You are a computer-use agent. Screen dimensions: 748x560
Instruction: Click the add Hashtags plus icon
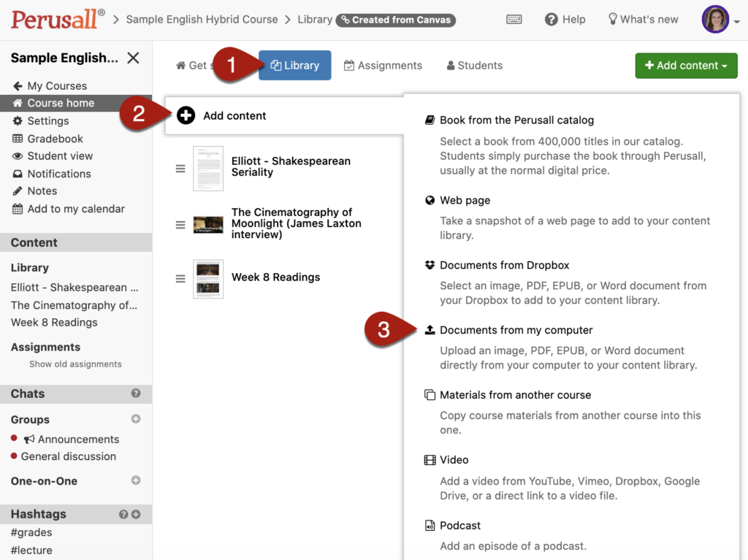pyautogui.click(x=136, y=514)
